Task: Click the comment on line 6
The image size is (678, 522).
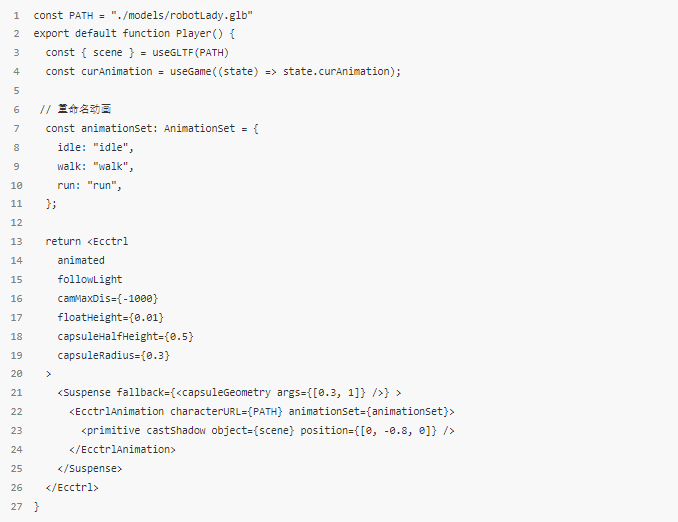Action: click(x=76, y=109)
